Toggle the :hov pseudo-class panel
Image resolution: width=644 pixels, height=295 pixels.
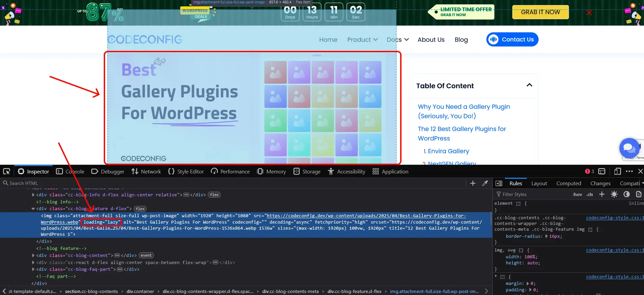coord(577,194)
